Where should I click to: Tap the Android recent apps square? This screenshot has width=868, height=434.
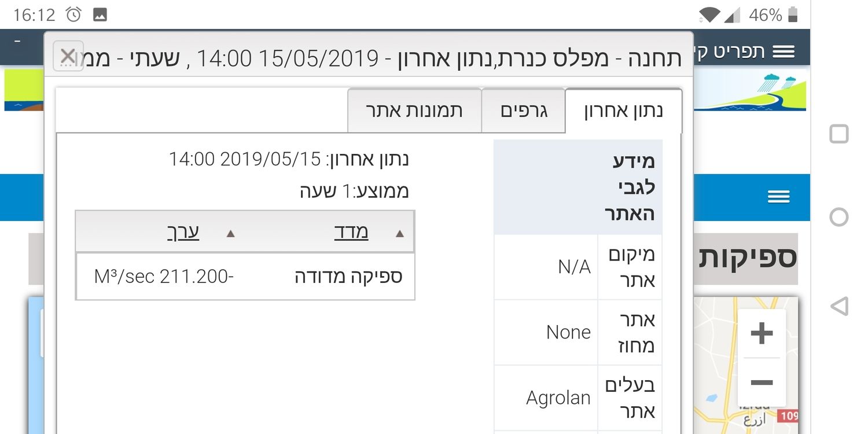click(x=838, y=134)
